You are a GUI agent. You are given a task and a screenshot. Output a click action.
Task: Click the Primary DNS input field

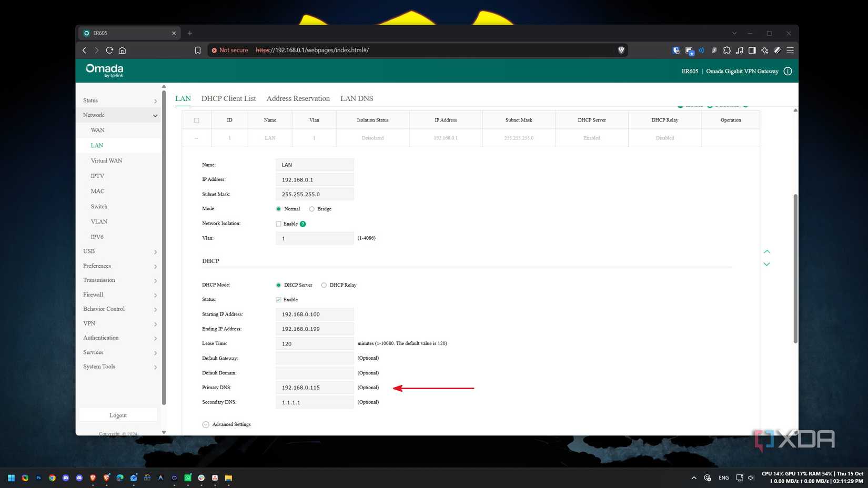tap(315, 388)
